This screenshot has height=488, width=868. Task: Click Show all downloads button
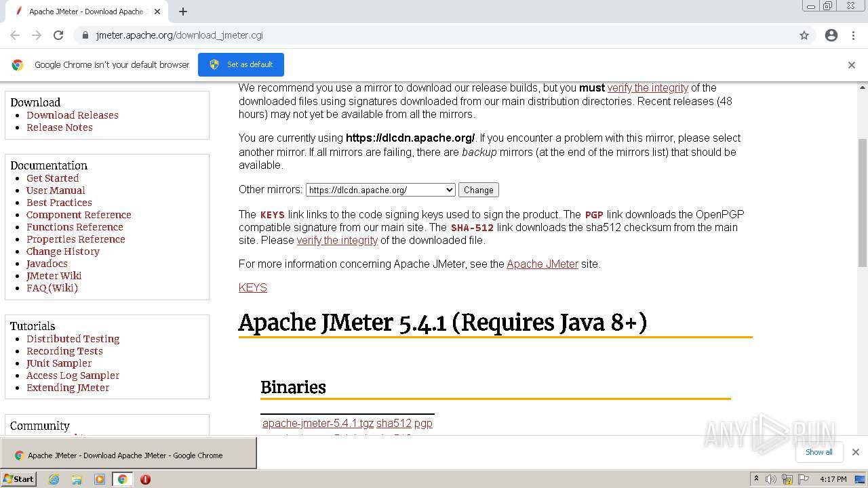click(819, 452)
